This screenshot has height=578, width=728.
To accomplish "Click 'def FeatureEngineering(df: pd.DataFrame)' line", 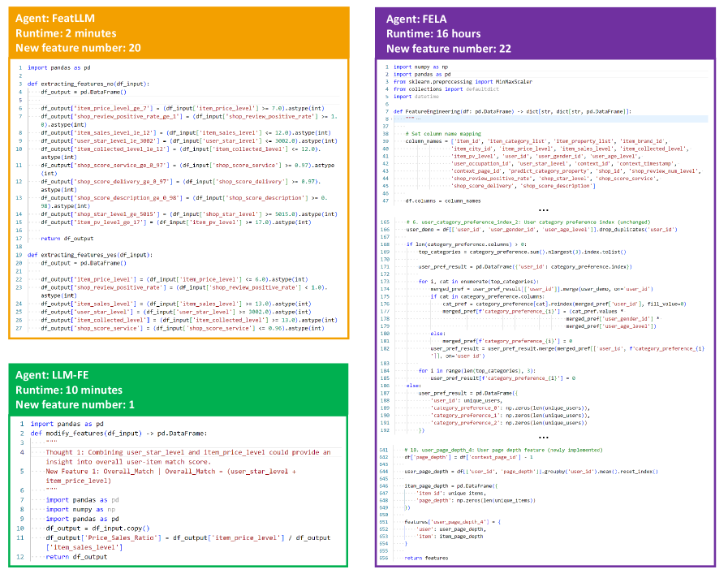I will (513, 111).
